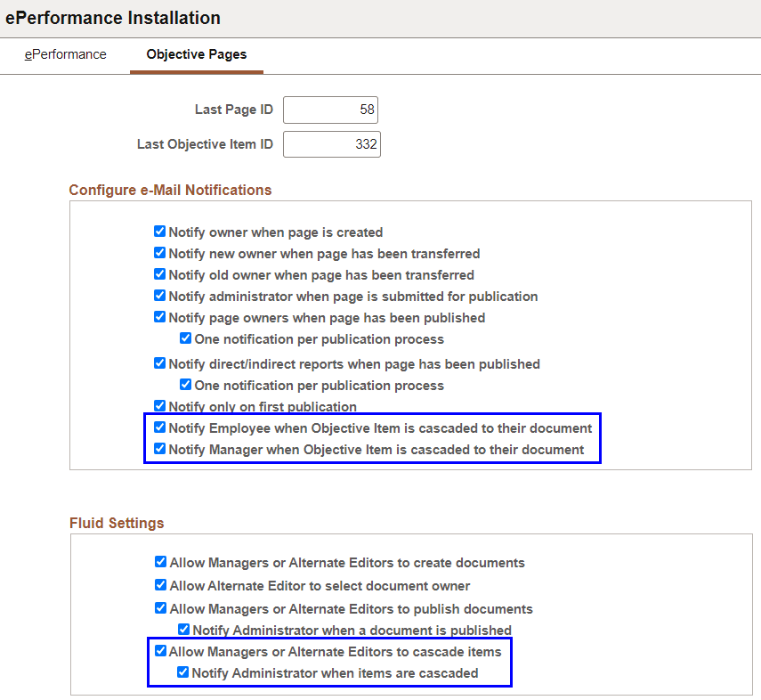Disable Notify Administrator when items are cascaded
The height and width of the screenshot is (700, 761).
point(182,672)
